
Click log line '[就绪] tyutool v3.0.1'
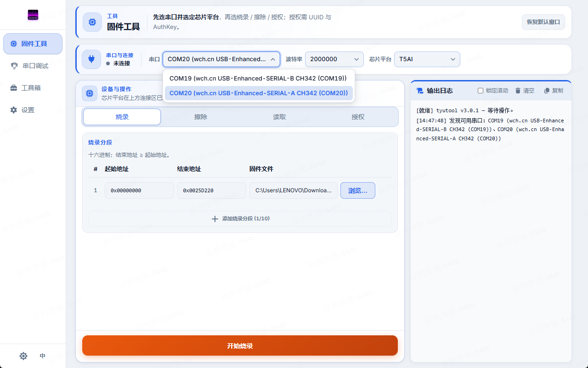pyautogui.click(x=464, y=110)
